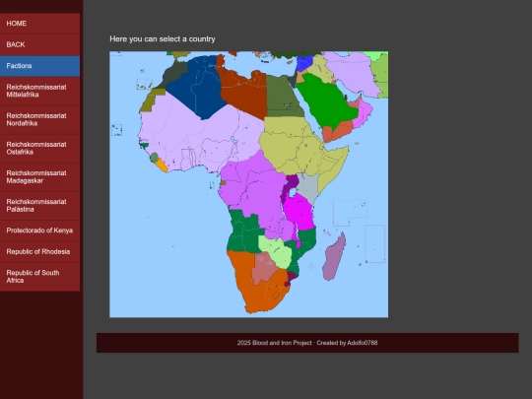Select the olive Western Sahara region
532x399 pixels.
[151, 100]
